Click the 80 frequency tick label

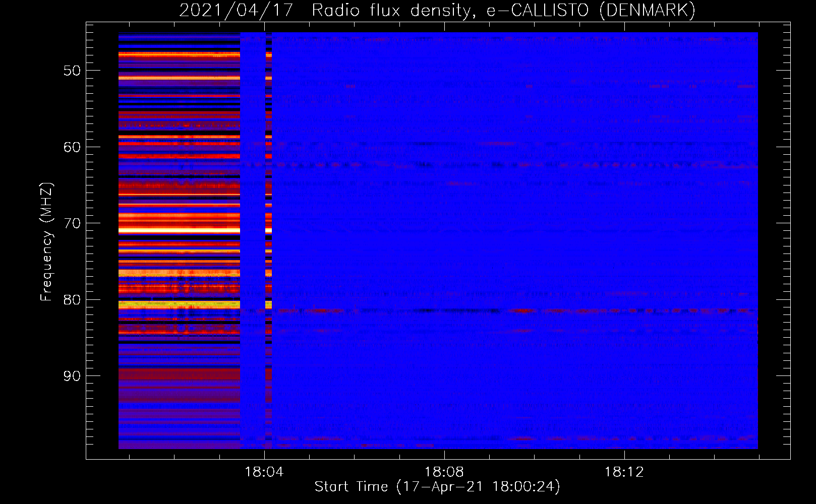(72, 299)
